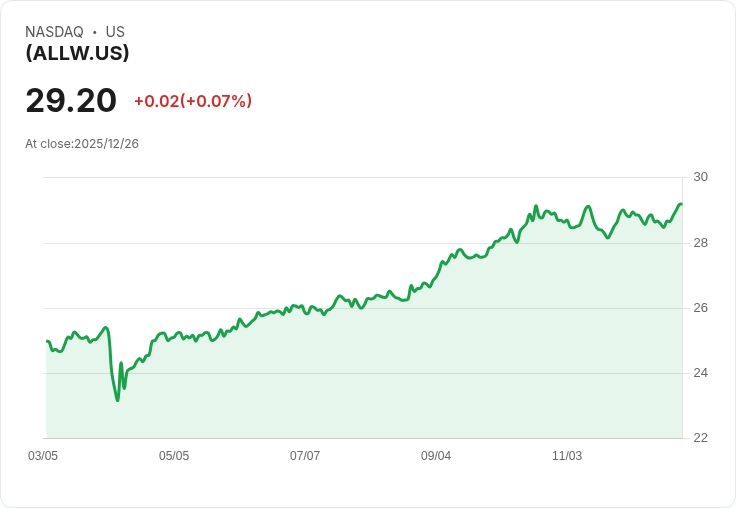Click the 28 label on the price axis
The width and height of the screenshot is (736, 508).
700,243
